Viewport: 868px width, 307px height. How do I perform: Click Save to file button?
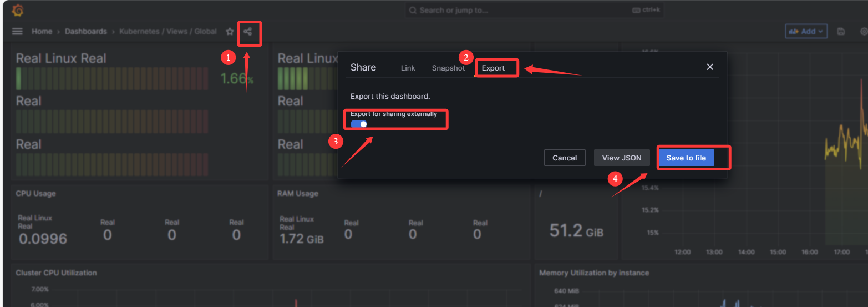coord(686,158)
